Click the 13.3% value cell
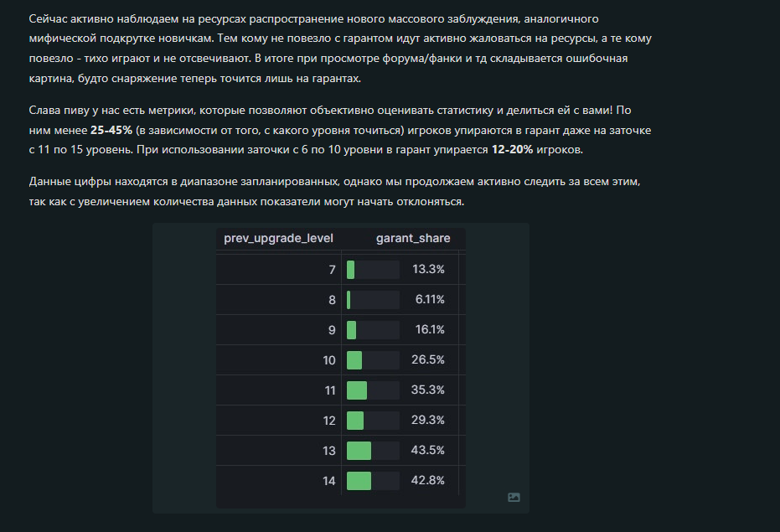Image resolution: width=780 pixels, height=532 pixels. 428,269
